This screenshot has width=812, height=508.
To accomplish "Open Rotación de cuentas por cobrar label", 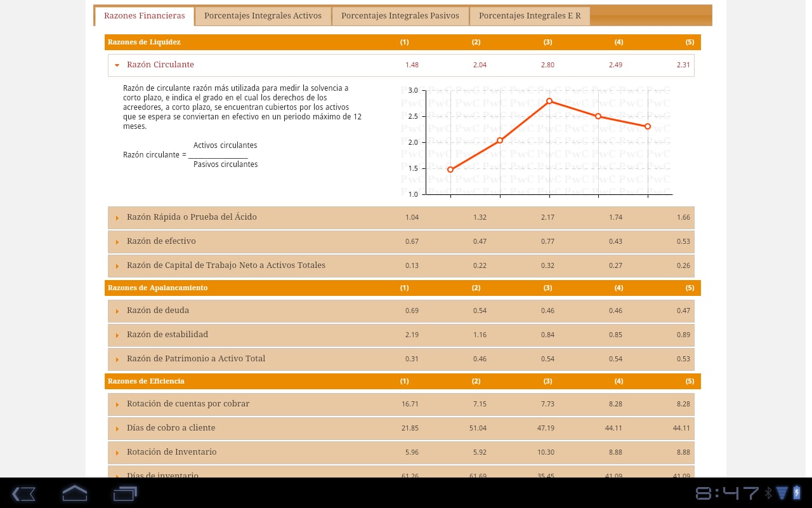I will coord(188,404).
